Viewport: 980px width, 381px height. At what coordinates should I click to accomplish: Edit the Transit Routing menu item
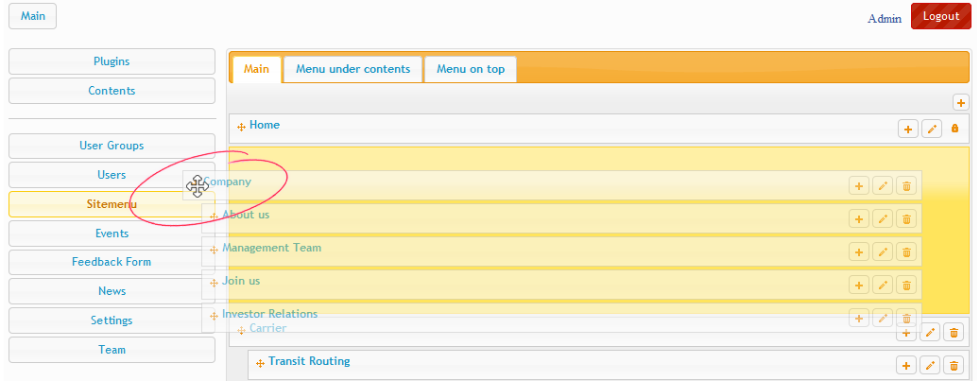click(931, 365)
